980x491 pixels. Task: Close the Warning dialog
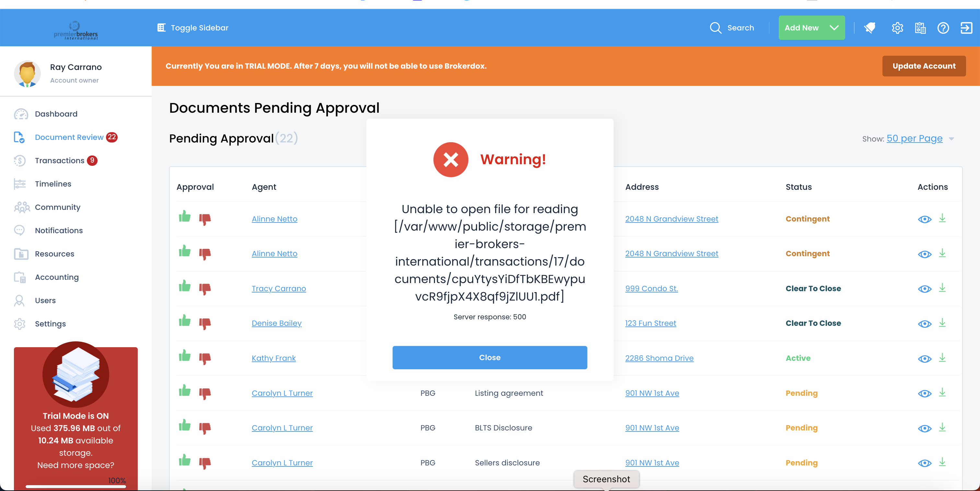coord(490,358)
